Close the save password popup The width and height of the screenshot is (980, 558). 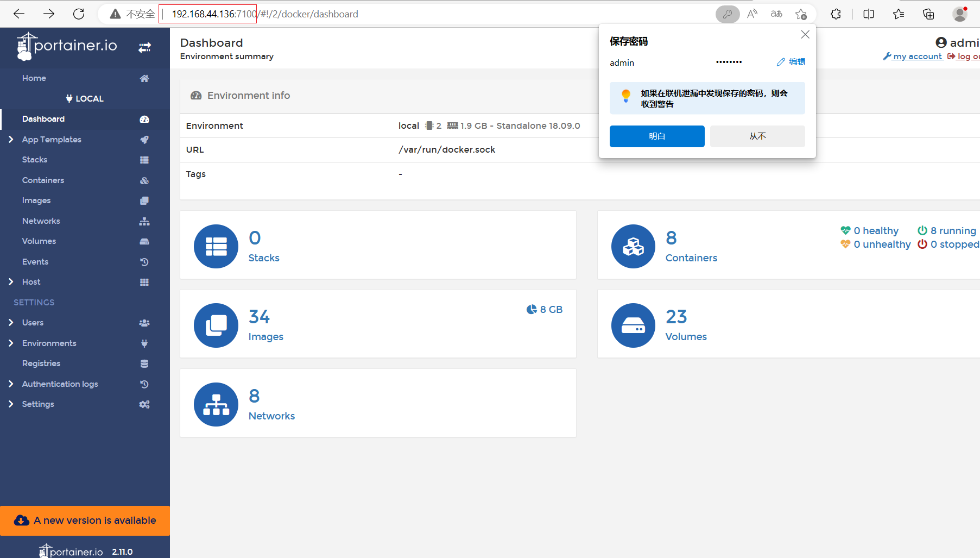coord(805,35)
